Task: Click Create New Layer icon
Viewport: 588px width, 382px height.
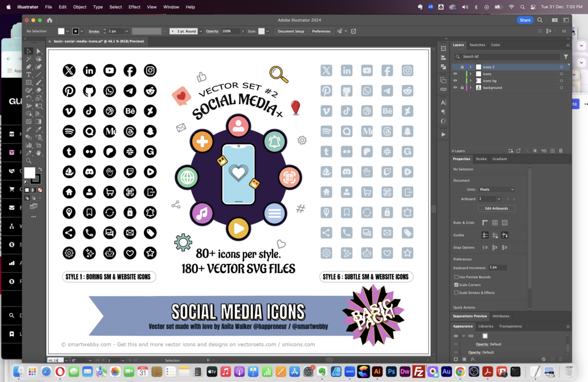Action: click(552, 151)
